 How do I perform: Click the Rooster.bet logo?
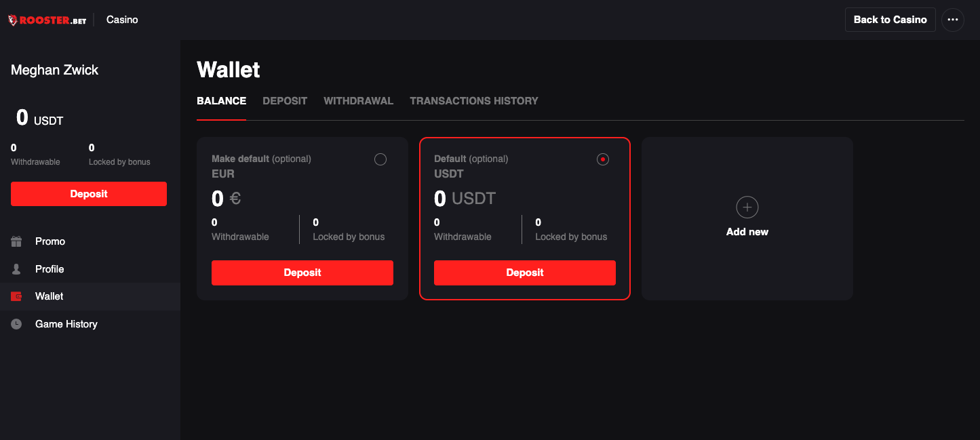point(47,20)
